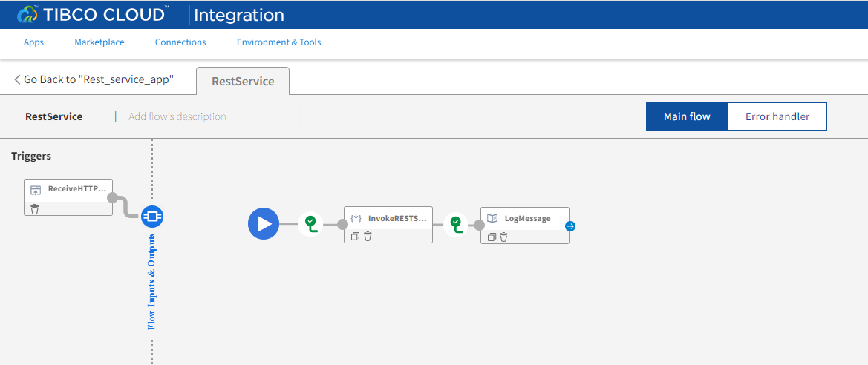This screenshot has height=365, width=868.
Task: Duplicate the LogMessage activity
Action: click(492, 237)
